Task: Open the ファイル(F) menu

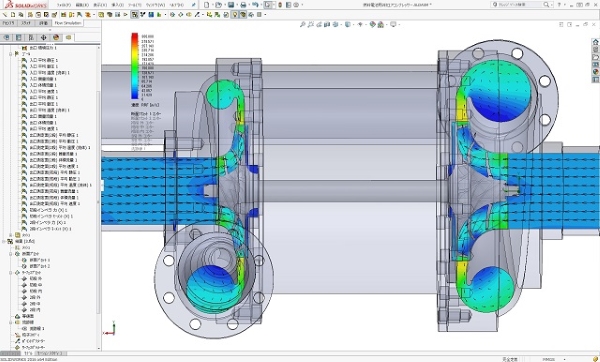Action: click(64, 5)
